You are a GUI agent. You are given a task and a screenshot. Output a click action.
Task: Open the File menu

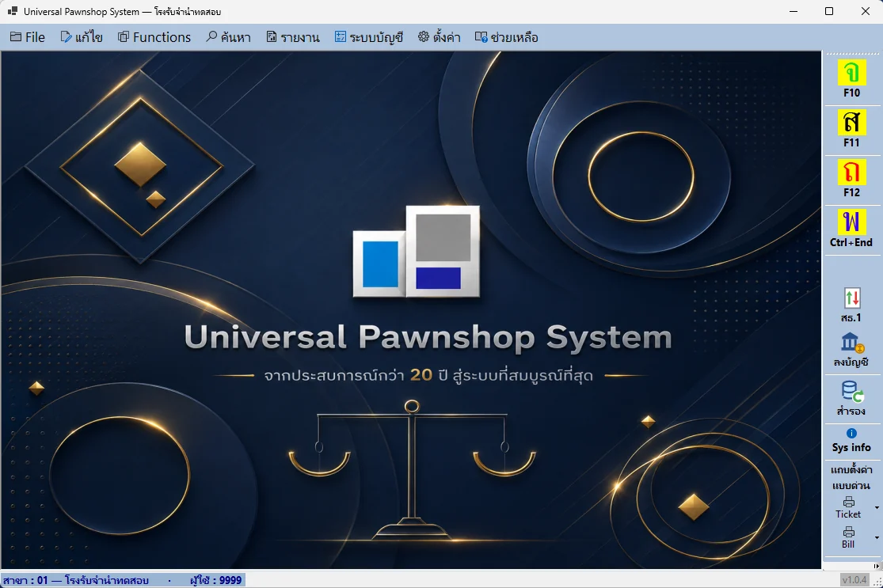tap(28, 37)
